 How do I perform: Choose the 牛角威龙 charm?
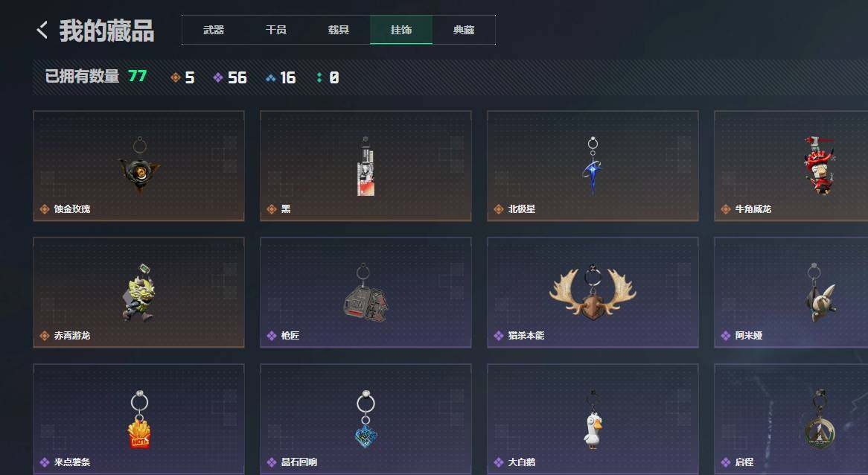[x=791, y=166]
